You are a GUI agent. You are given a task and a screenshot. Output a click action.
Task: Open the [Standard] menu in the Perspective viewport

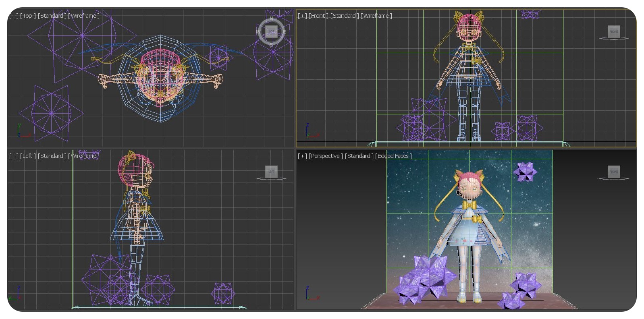pos(359,156)
